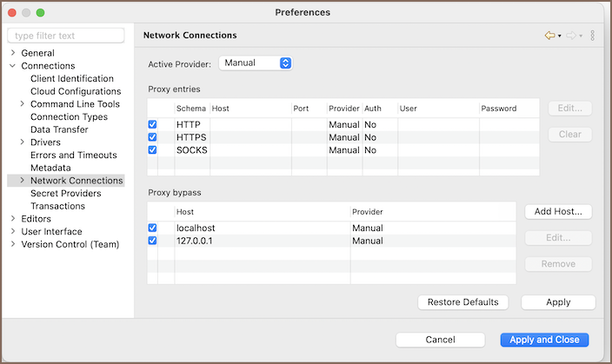Screen dimensions: 612x364
Task: Toggle the 127.0.0.1 bypass checkbox
Action: pos(153,241)
